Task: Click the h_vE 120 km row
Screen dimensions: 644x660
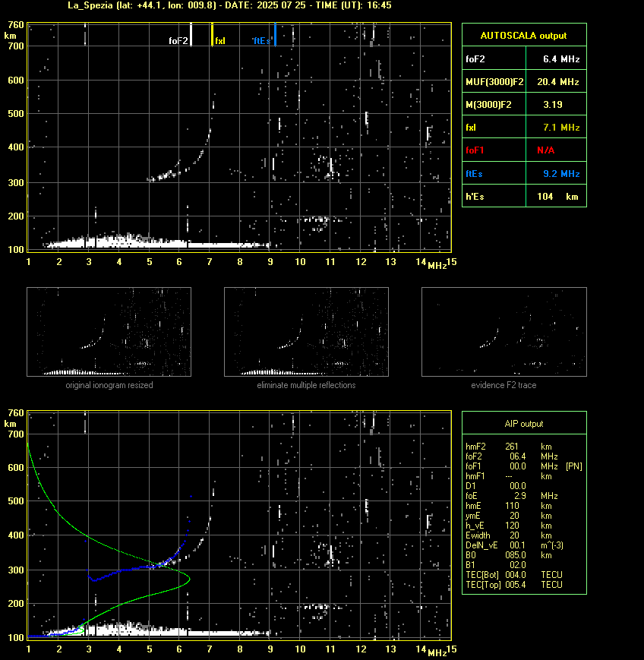Action: (x=509, y=526)
